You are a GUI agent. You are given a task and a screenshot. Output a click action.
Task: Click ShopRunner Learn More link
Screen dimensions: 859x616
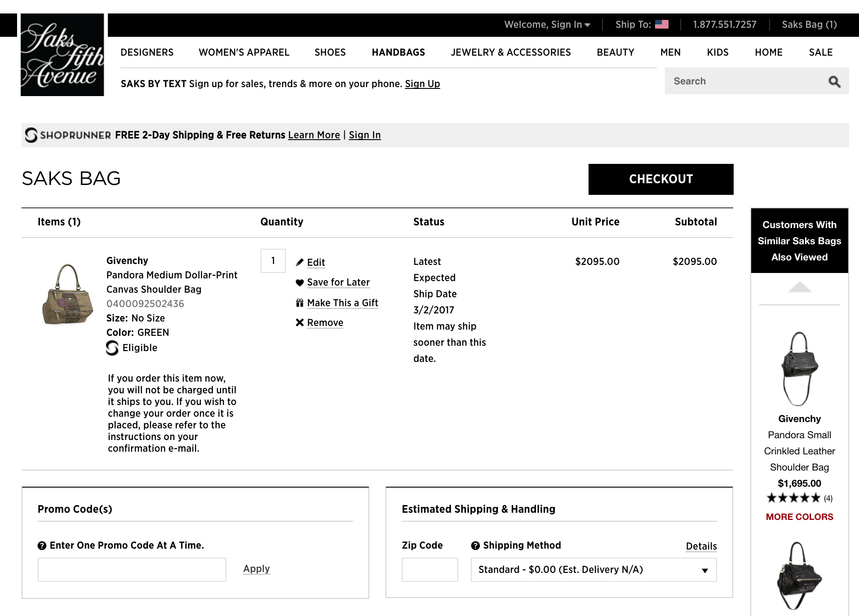point(314,135)
